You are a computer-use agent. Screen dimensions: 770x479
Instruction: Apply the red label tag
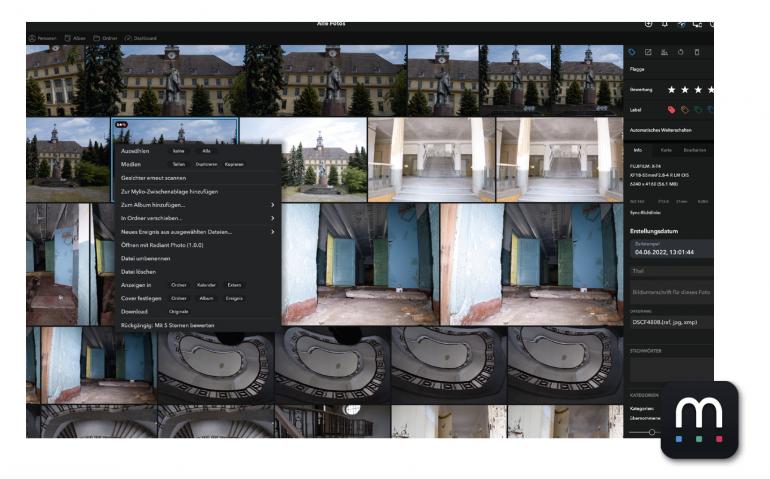[x=671, y=110]
